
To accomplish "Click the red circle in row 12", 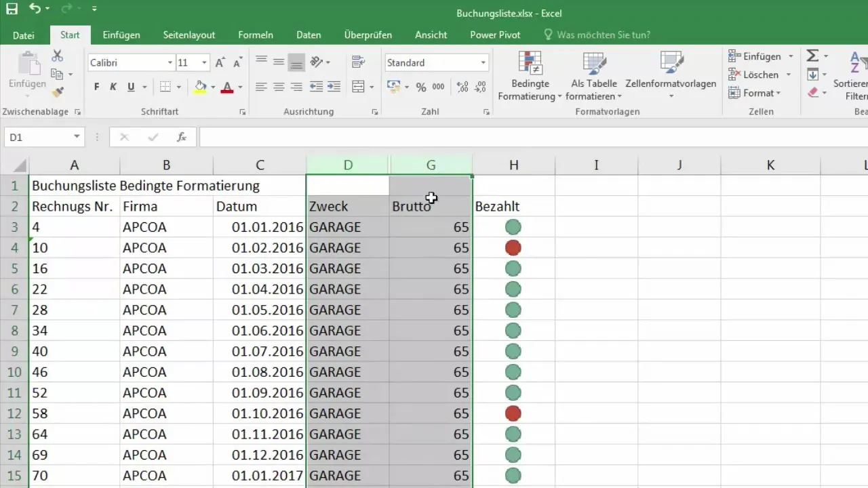I will [x=513, y=413].
